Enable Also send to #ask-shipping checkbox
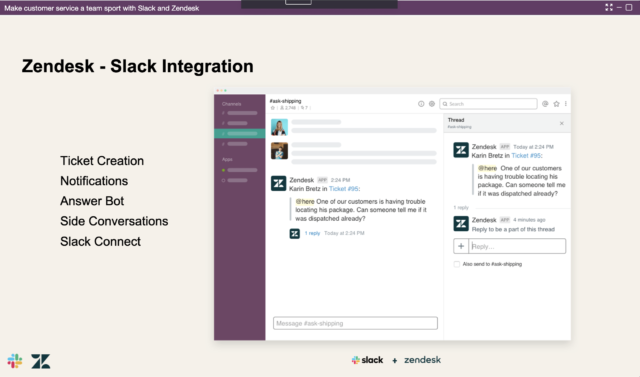This screenshot has height=377, width=640. (457, 264)
